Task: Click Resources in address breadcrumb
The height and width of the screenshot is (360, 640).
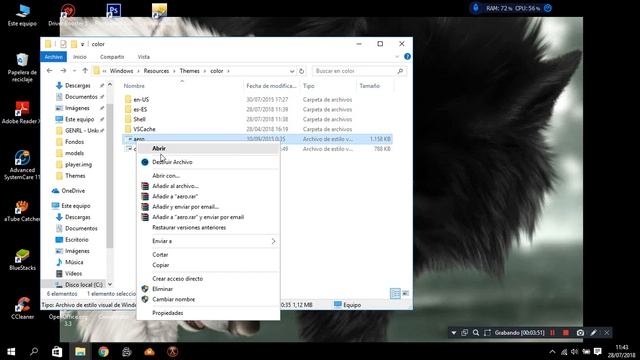Action: click(156, 71)
